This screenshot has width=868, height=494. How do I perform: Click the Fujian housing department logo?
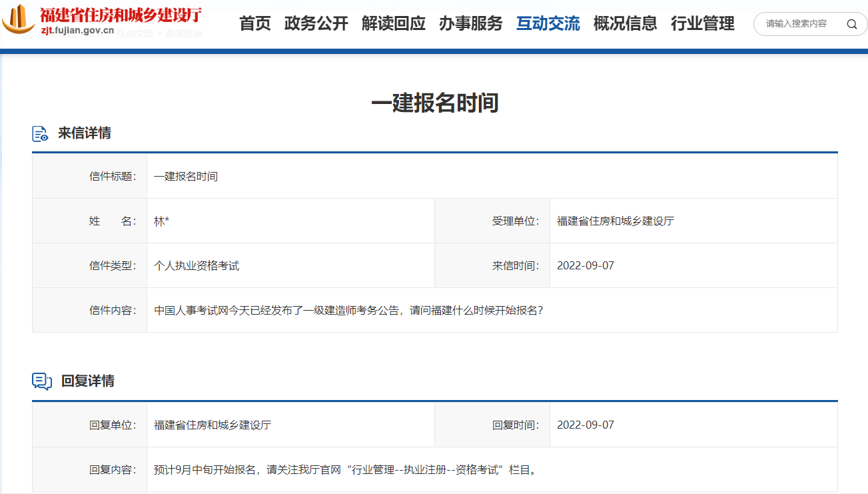click(x=19, y=19)
